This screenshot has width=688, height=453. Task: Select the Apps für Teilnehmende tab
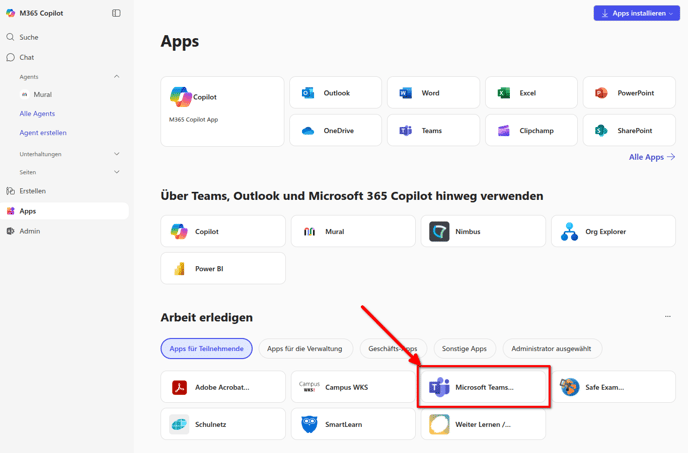point(207,349)
